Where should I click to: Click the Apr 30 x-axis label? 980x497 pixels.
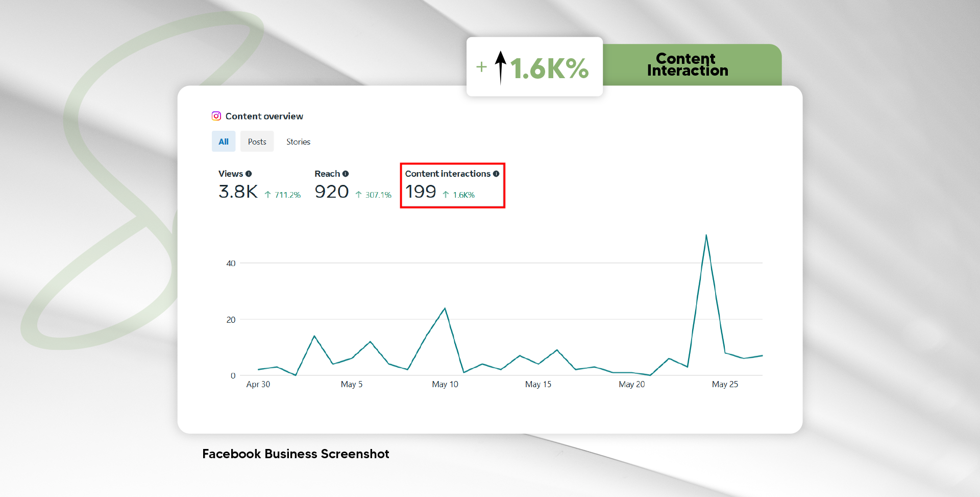click(x=258, y=384)
